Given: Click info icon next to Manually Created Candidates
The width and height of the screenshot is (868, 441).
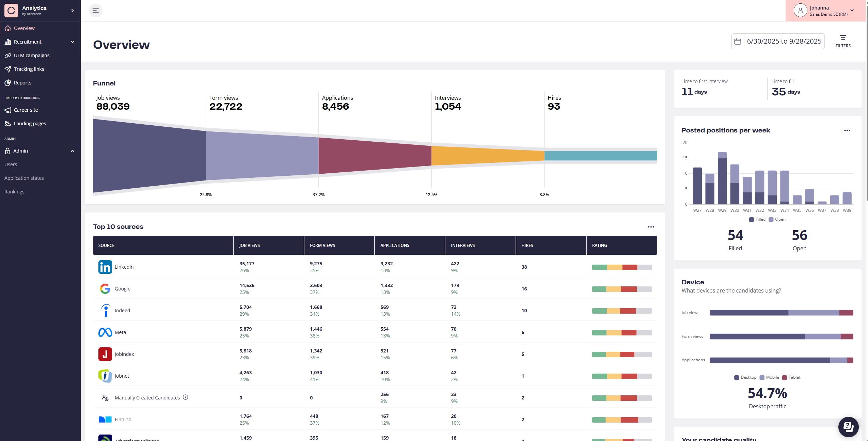Looking at the screenshot, I should (x=186, y=397).
